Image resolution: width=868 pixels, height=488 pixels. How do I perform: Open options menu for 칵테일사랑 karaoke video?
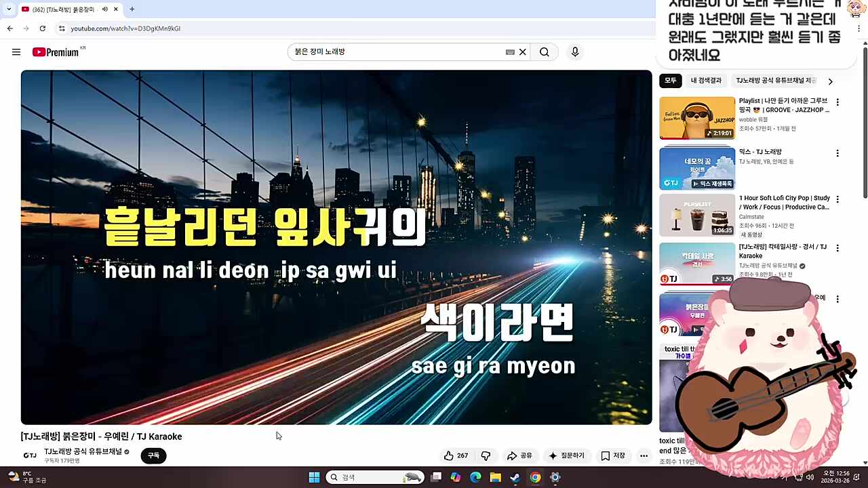837,248
